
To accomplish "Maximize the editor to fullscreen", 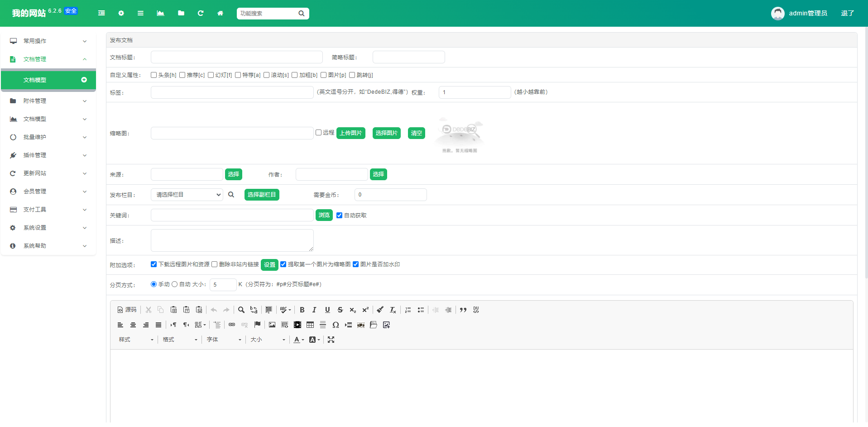I will (x=331, y=340).
